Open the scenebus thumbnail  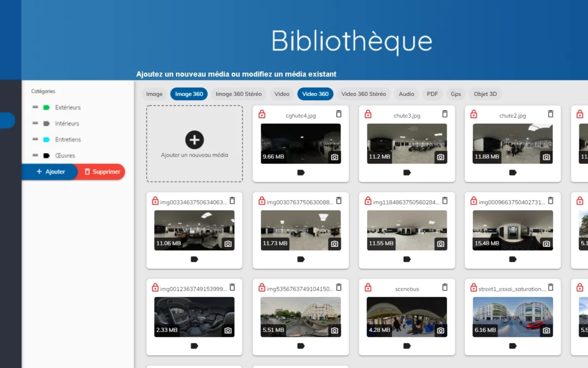click(407, 317)
